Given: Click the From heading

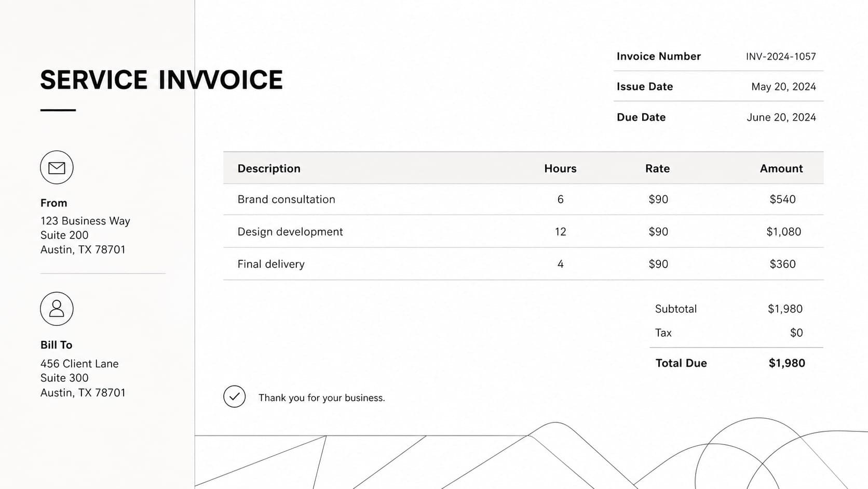Looking at the screenshot, I should [x=53, y=203].
